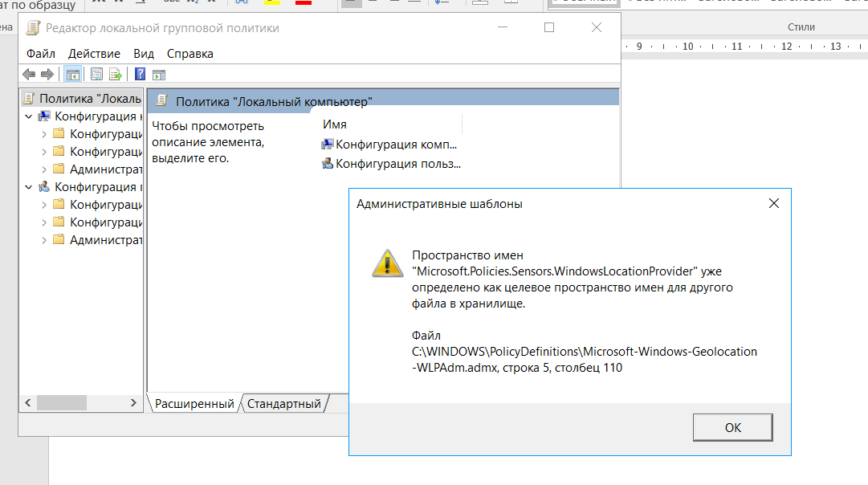Go back with the left arrow toolbar icon
Image resolution: width=868 pixels, height=485 pixels.
(x=29, y=74)
